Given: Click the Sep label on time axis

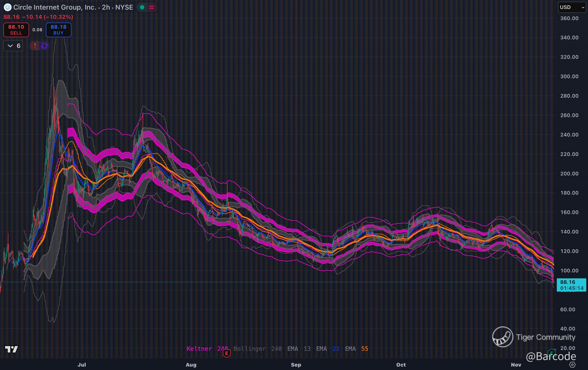Looking at the screenshot, I should pos(296,365).
